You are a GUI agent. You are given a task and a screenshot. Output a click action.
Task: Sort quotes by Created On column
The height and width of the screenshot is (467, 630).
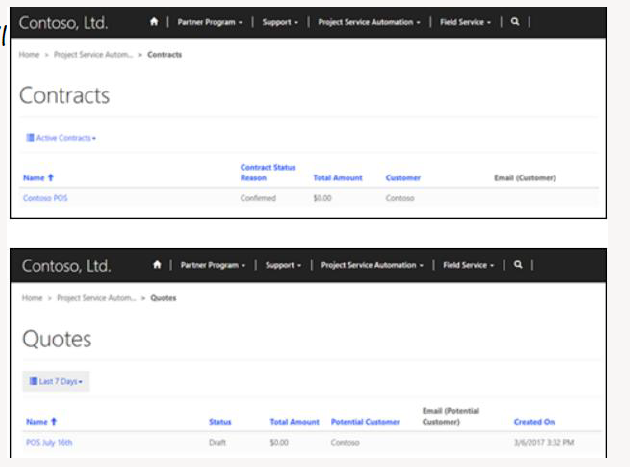point(534,422)
